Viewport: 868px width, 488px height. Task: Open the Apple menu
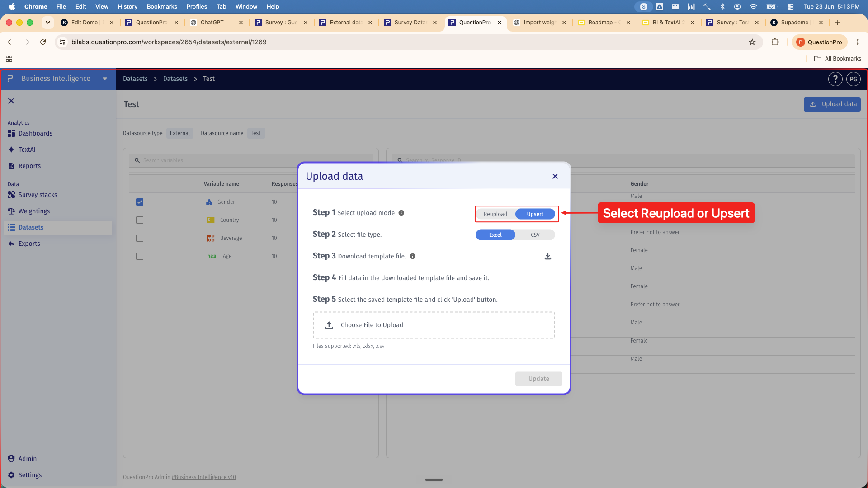tap(12, 6)
